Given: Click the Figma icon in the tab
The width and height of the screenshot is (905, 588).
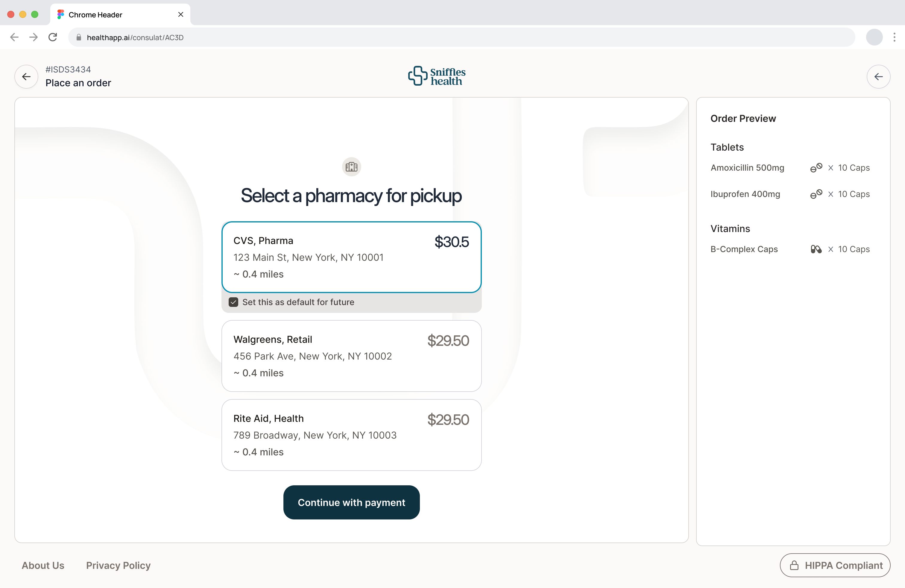Looking at the screenshot, I should coord(60,14).
